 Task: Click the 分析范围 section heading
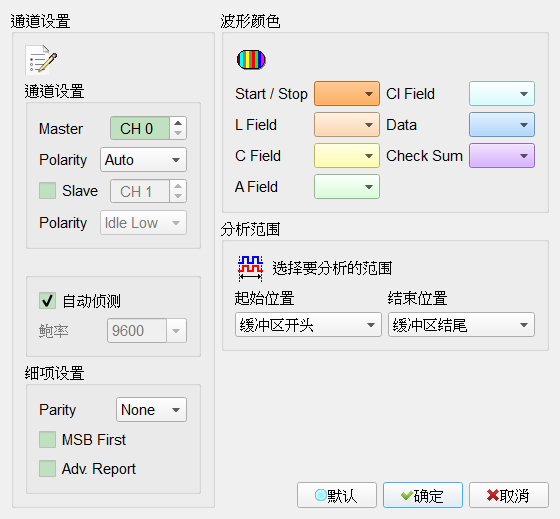click(x=250, y=229)
